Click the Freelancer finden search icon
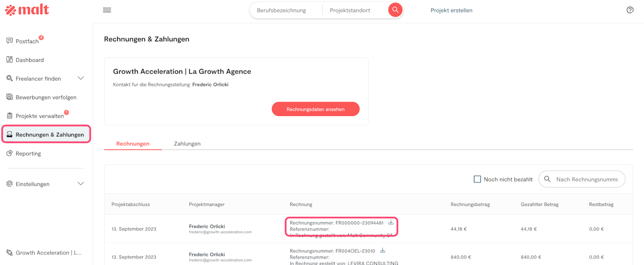The height and width of the screenshot is (265, 644). pos(10,78)
